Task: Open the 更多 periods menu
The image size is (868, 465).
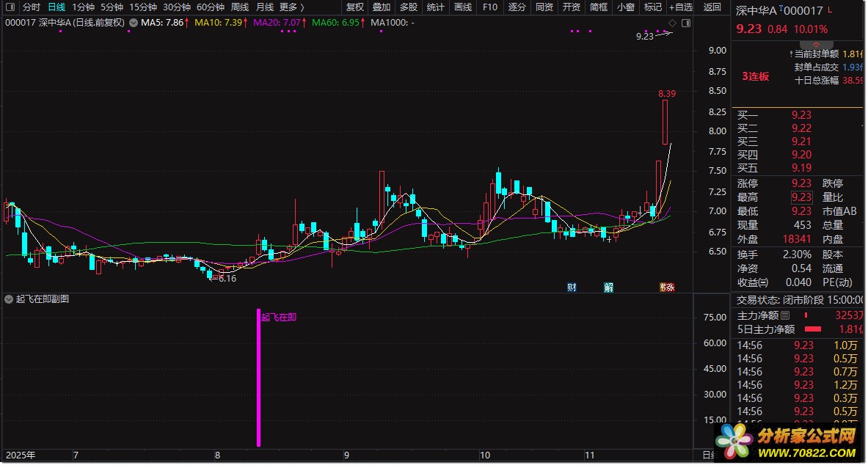Action: [292, 7]
